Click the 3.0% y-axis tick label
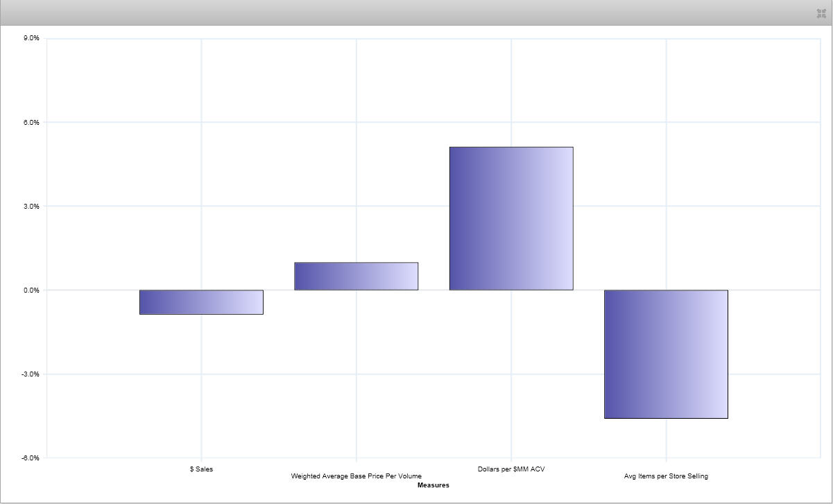Viewport: 833px width, 504px height. (x=32, y=207)
